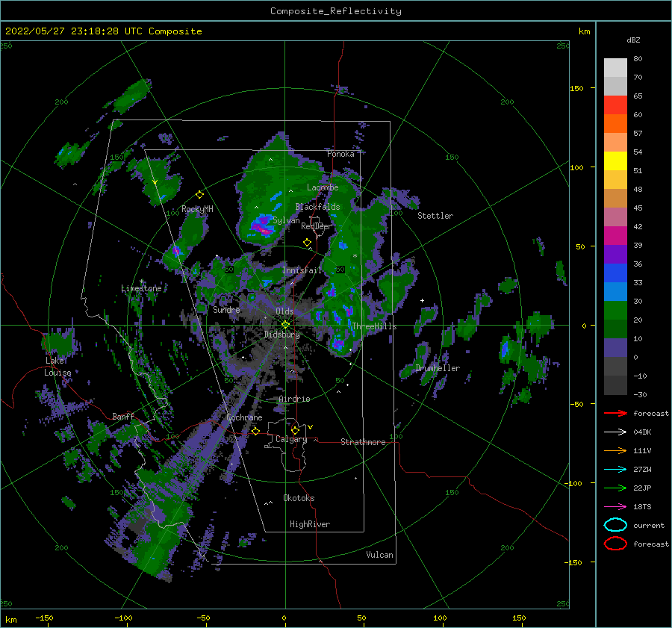Click the yellow diamond marker near RockyMH
Screen dimensions: 672x628
[199, 195]
